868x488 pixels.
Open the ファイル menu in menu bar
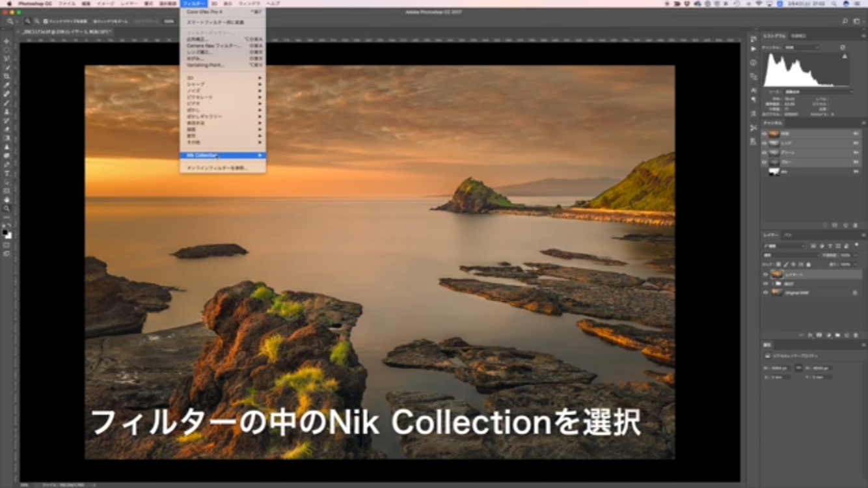67,3
